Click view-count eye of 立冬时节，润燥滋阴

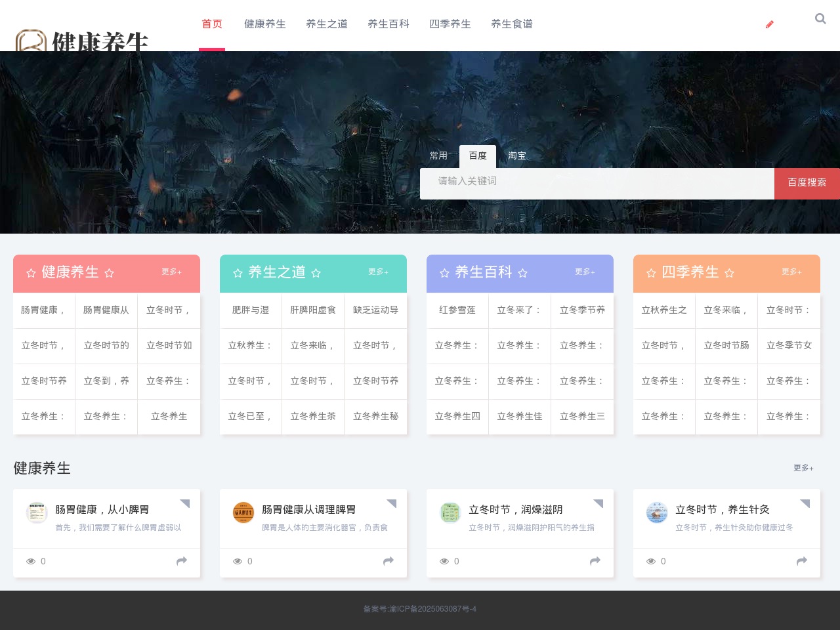click(444, 561)
